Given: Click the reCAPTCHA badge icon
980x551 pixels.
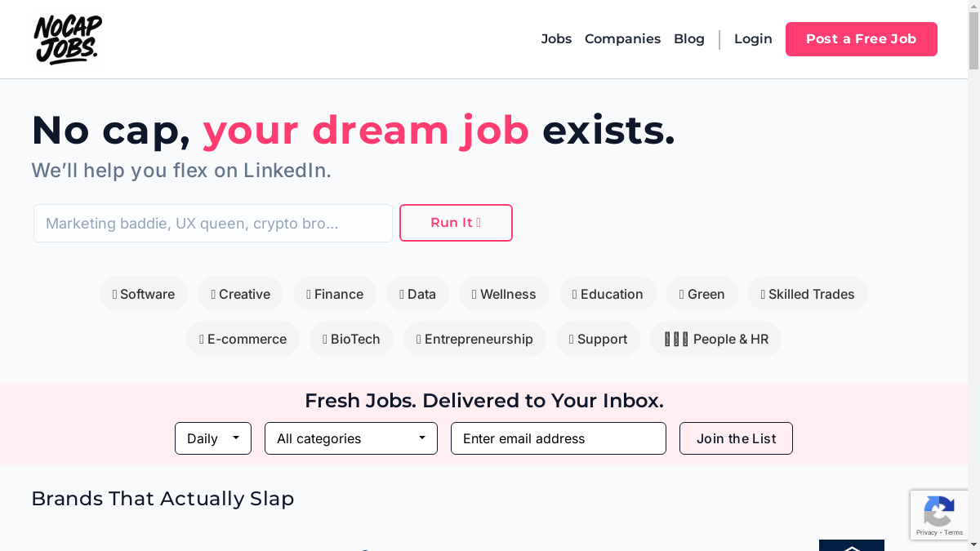Looking at the screenshot, I should point(938,512).
